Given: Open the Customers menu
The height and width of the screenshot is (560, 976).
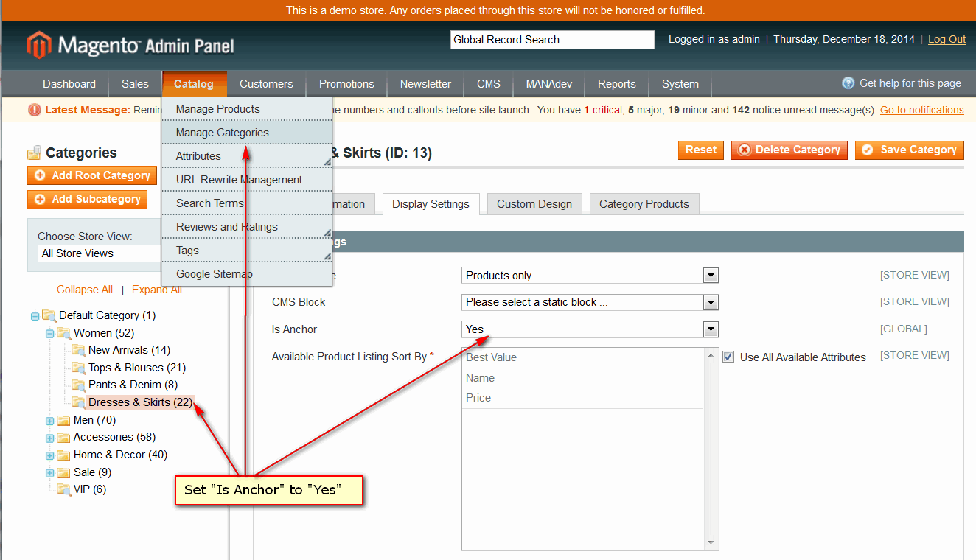Looking at the screenshot, I should 266,84.
